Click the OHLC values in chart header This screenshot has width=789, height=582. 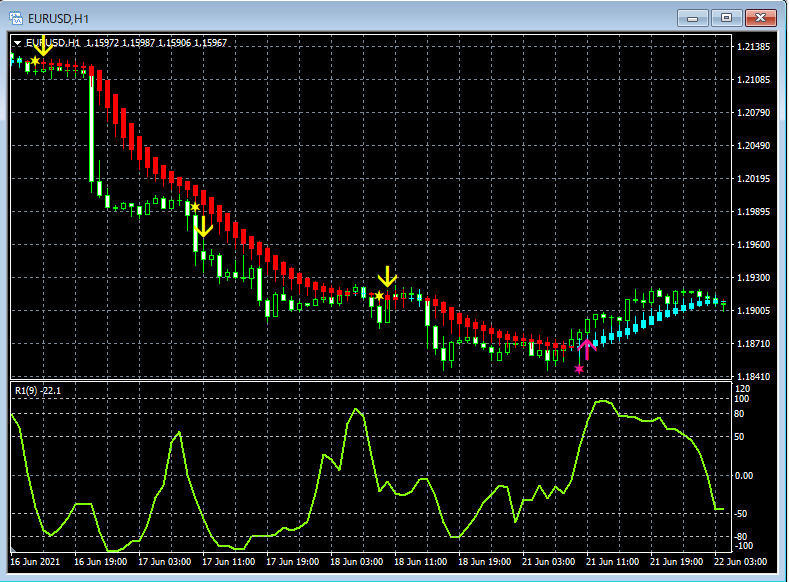156,43
